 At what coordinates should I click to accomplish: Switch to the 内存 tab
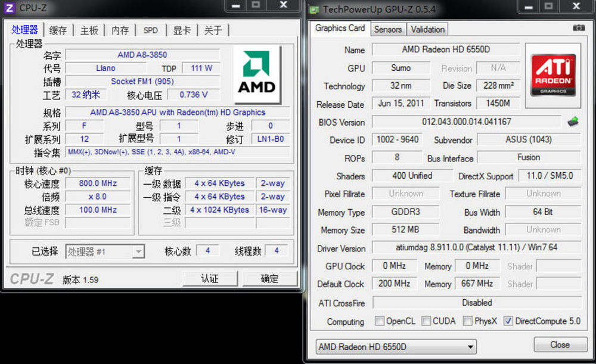click(x=120, y=30)
